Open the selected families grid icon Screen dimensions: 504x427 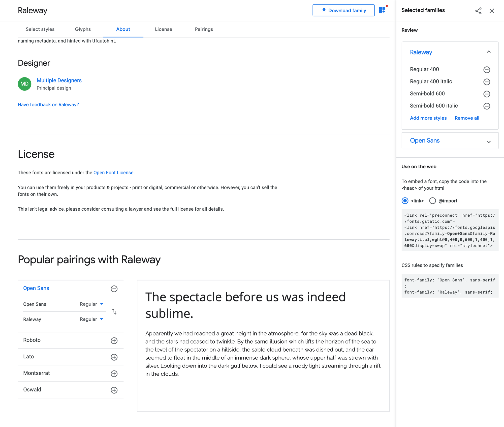[383, 10]
